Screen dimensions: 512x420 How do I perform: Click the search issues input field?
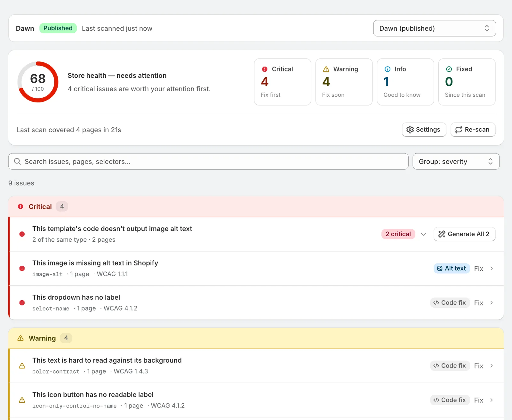click(x=208, y=161)
